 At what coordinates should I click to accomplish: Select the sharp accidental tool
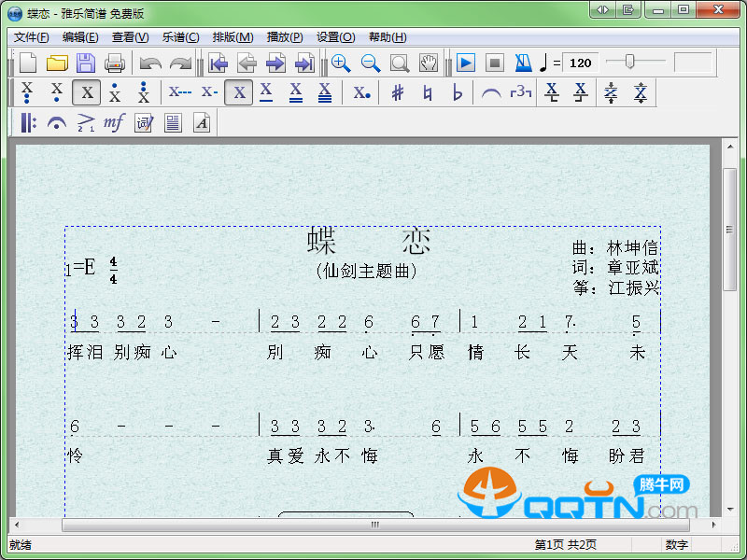coord(398,92)
